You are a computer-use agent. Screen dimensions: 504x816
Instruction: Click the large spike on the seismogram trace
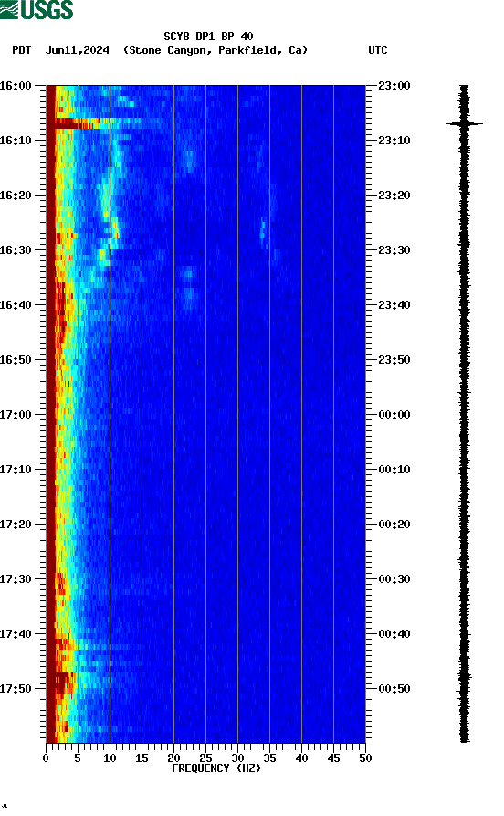464,124
